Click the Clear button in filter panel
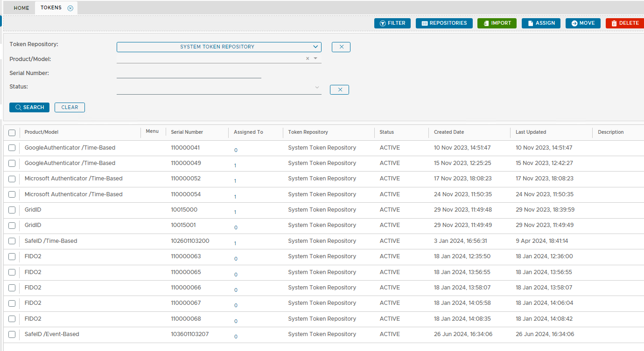 70,107
